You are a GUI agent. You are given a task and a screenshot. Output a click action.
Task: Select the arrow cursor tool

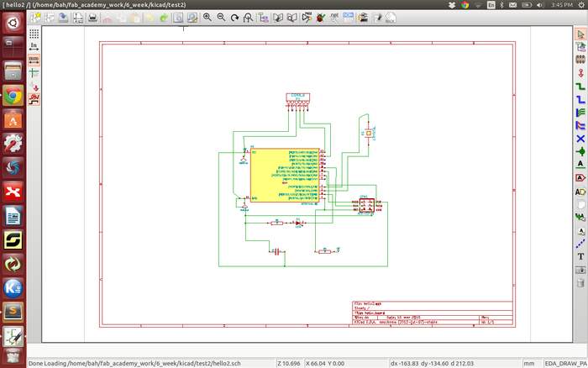pyautogui.click(x=580, y=34)
